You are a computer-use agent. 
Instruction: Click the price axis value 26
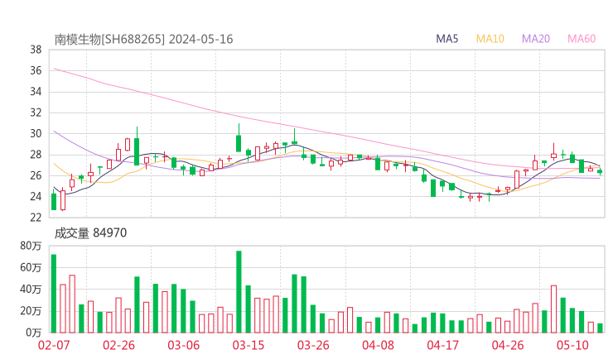(x=36, y=175)
